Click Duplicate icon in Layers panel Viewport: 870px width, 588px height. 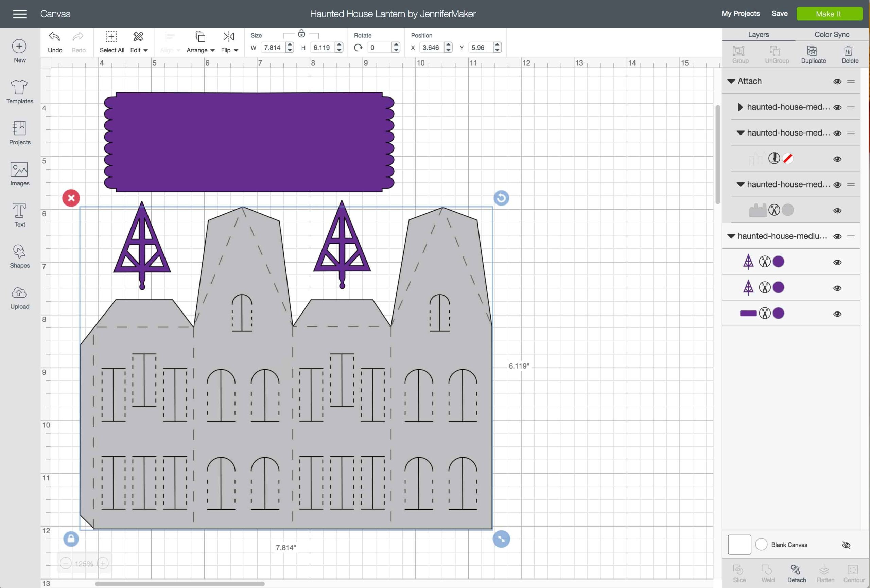[x=813, y=51]
